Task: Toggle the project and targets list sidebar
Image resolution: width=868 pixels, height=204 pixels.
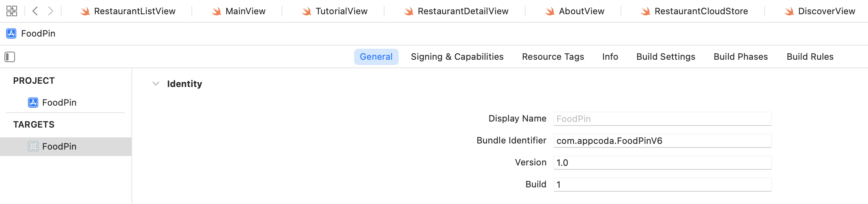Action: (10, 57)
